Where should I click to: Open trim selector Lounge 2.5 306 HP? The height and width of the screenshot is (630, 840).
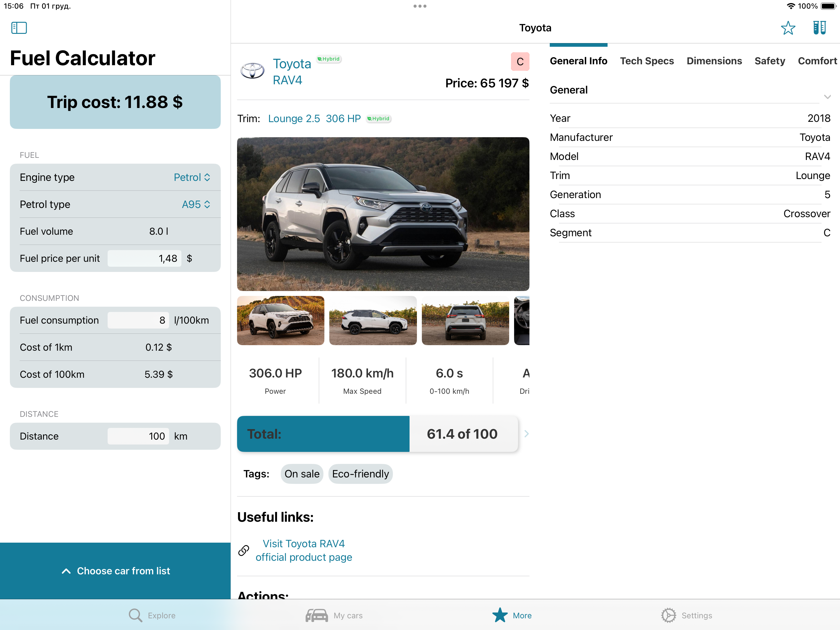(x=314, y=118)
